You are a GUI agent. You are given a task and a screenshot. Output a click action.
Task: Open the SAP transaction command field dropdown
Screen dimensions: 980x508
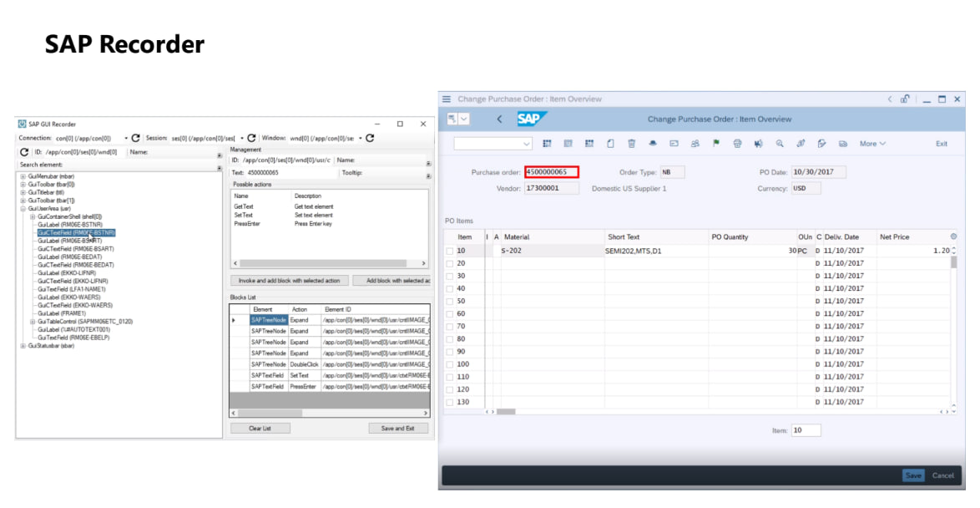pos(526,144)
